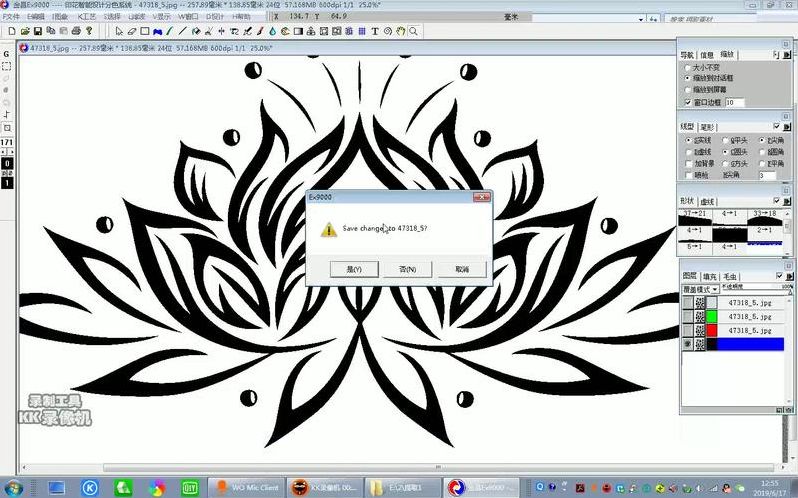Select the Text (T) tool
This screenshot has height=498, width=798.
[375, 31]
